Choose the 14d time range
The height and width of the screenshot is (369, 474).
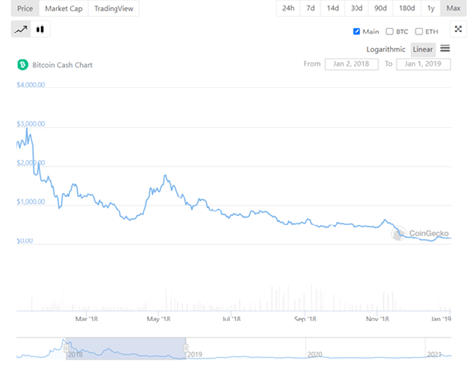coord(333,8)
